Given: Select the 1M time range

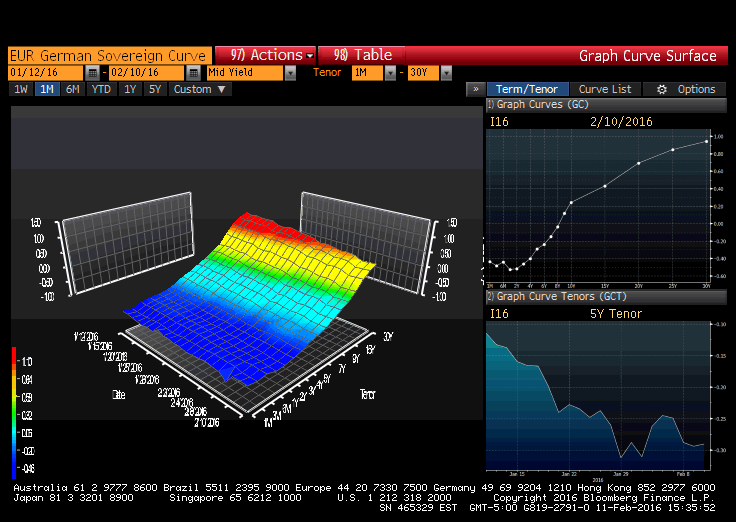Looking at the screenshot, I should [47, 89].
